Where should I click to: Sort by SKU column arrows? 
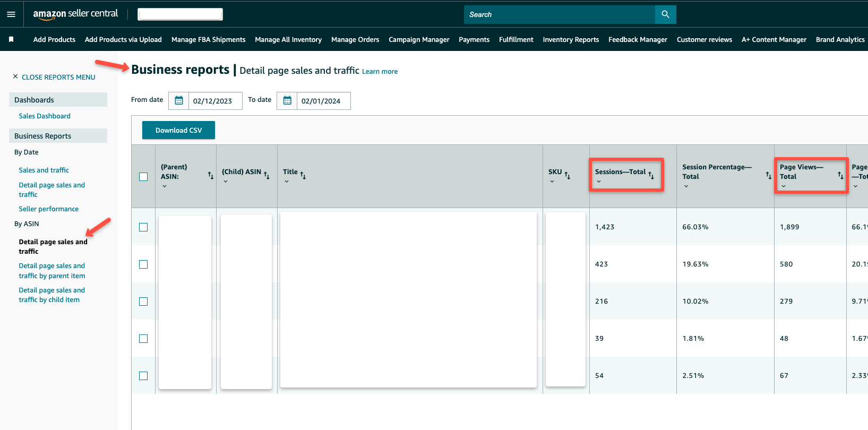tap(568, 175)
